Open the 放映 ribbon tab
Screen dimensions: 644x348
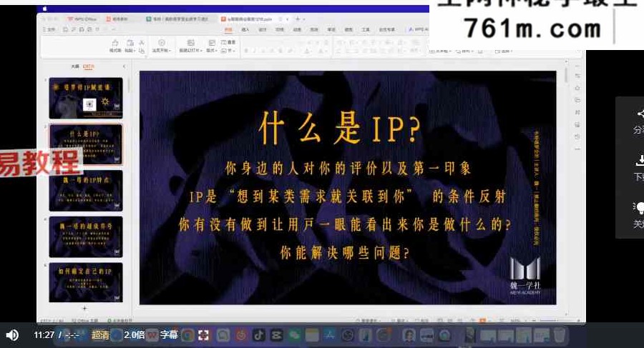pyautogui.click(x=314, y=29)
